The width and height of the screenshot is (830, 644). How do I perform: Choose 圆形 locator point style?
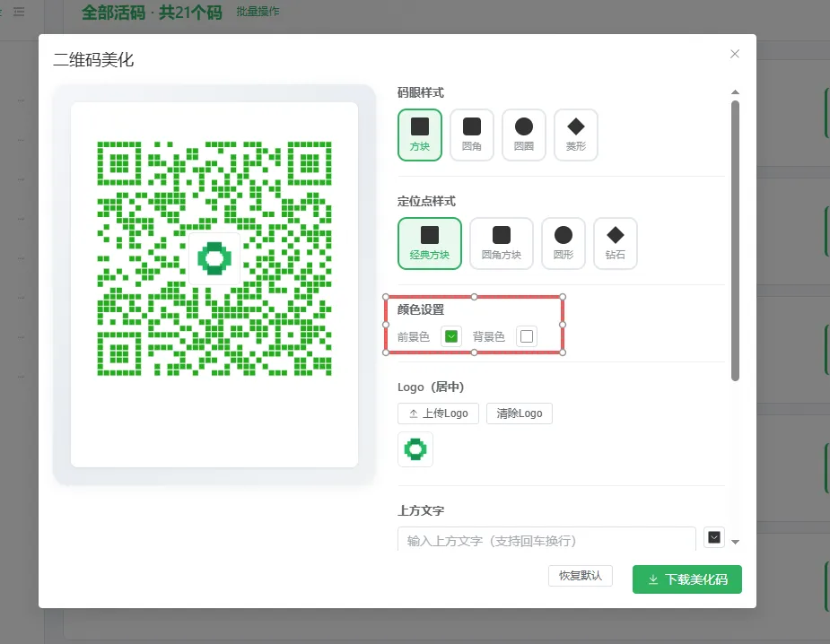[564, 243]
